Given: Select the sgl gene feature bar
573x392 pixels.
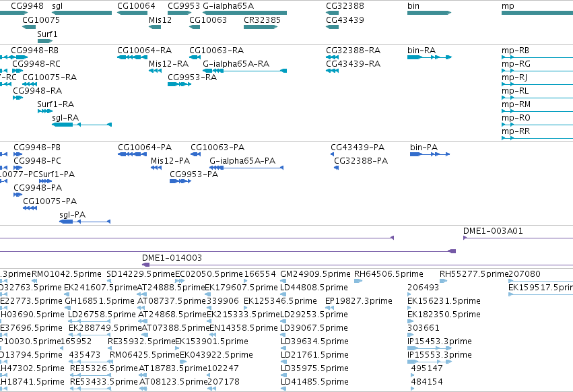Looking at the screenshot, I should pos(82,13).
